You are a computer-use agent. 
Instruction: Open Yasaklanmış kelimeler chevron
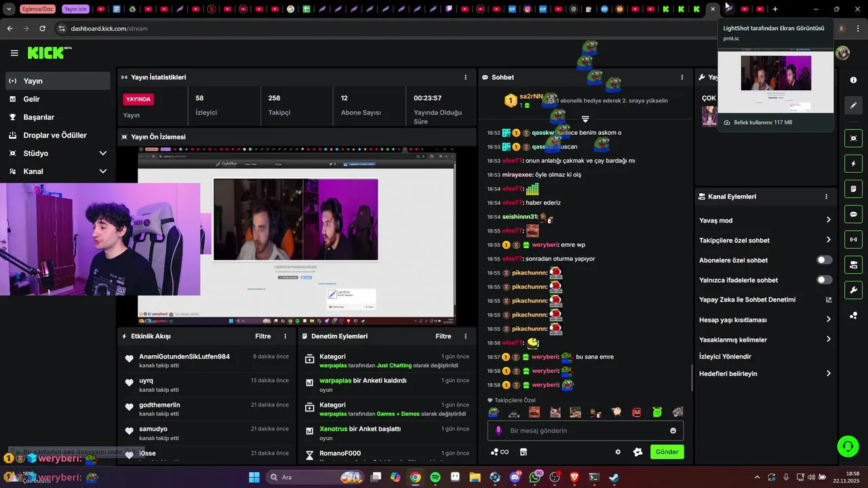(x=828, y=340)
